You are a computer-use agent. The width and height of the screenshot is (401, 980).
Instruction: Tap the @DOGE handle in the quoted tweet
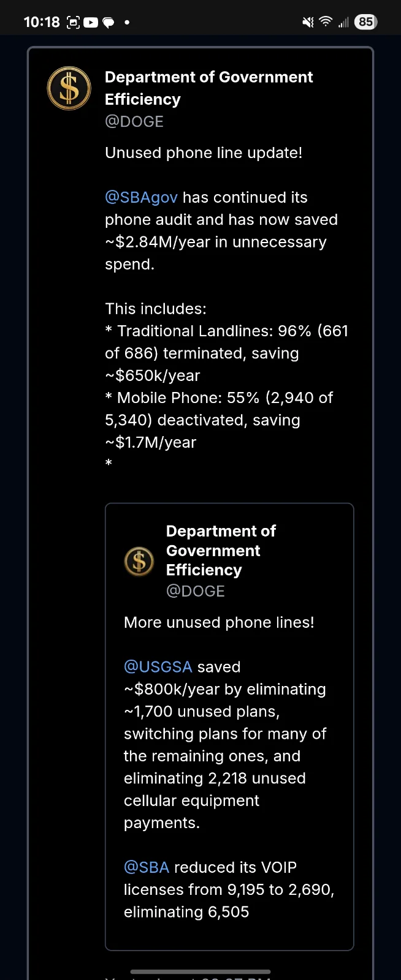[196, 591]
